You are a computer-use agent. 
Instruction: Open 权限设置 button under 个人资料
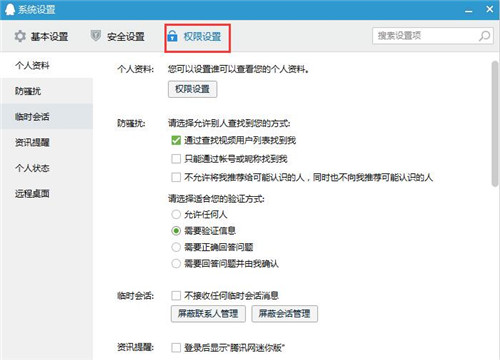193,89
